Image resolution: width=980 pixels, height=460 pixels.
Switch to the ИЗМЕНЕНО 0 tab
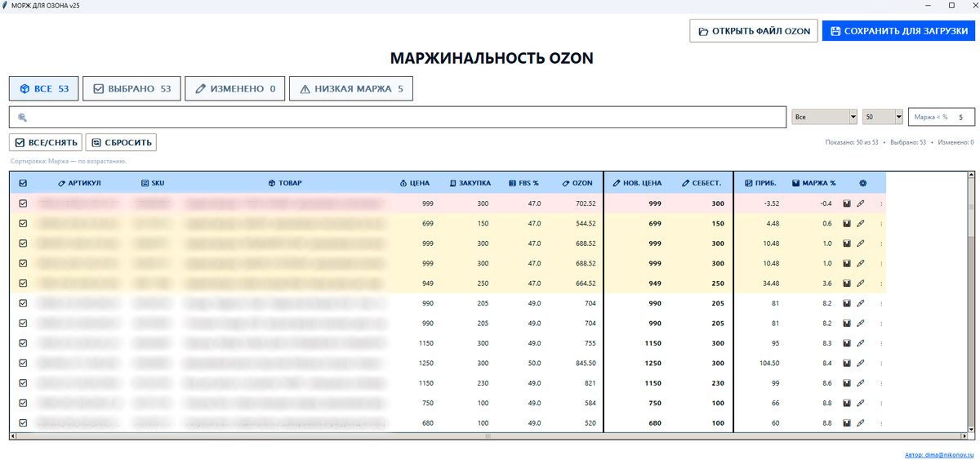(235, 88)
